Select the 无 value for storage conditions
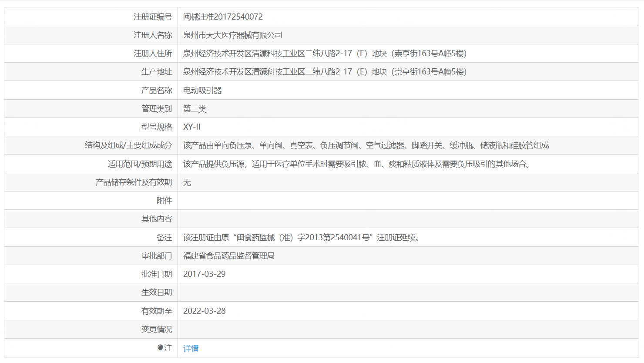 point(187,182)
